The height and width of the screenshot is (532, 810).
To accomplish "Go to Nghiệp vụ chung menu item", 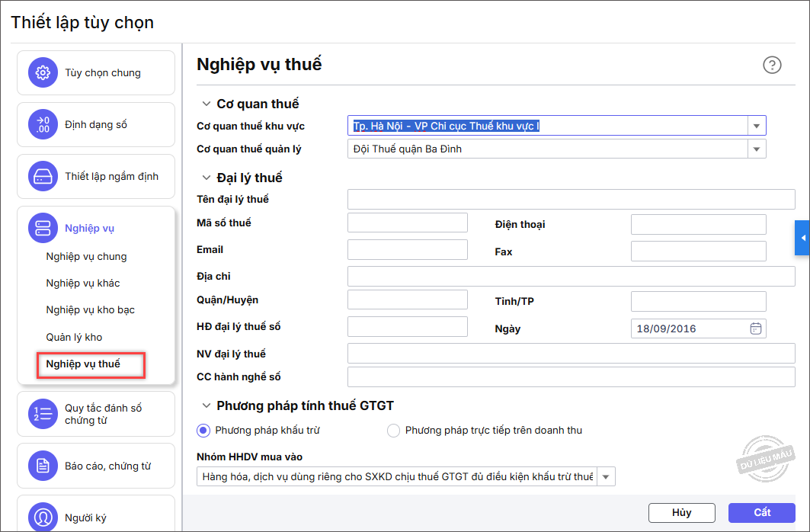I will (x=86, y=257).
